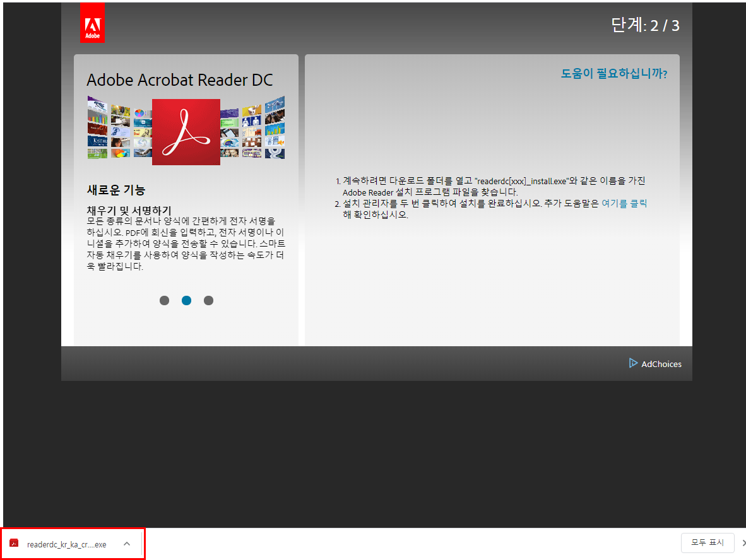Click the right thumbnail collage beside Acrobat icon
746x560 pixels.
click(252, 127)
